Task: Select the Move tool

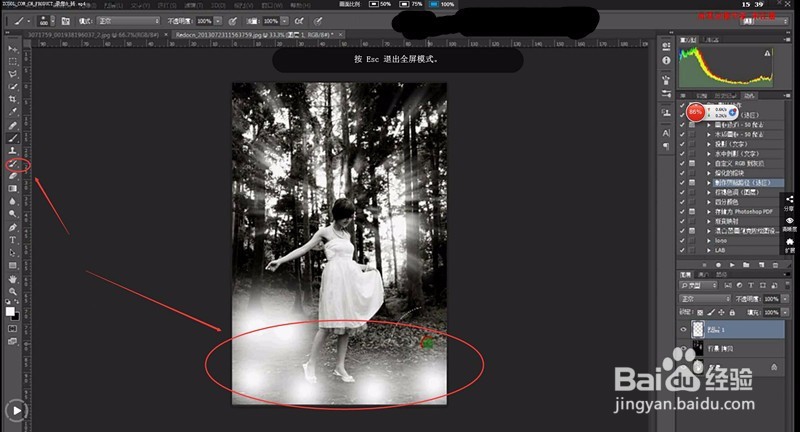Action: coord(13,49)
